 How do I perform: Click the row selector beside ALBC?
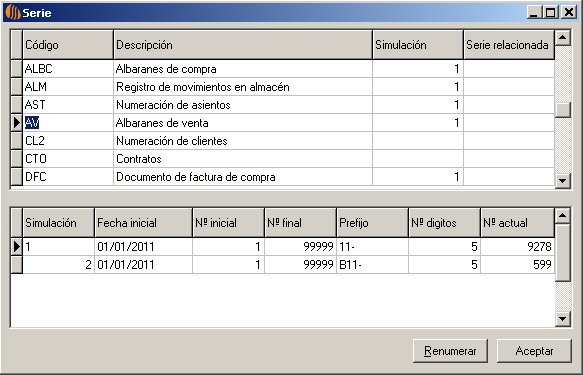coord(16,69)
